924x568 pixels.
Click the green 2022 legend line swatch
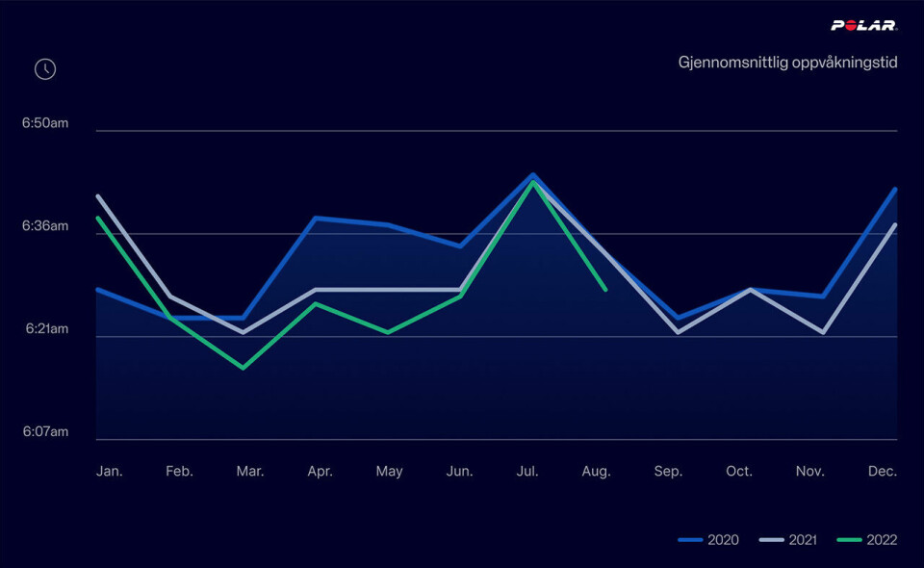pyautogui.click(x=848, y=540)
